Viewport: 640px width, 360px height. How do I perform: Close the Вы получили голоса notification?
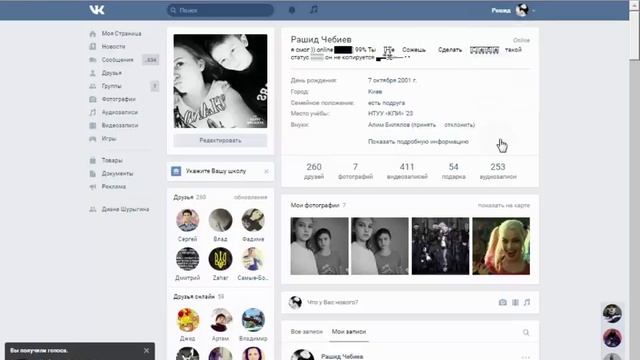click(147, 351)
